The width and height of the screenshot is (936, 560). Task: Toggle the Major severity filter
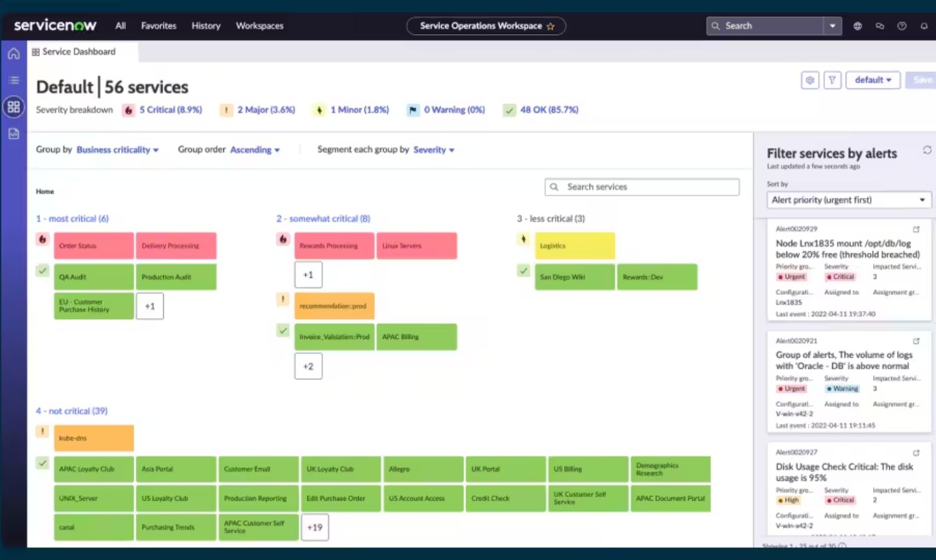258,110
